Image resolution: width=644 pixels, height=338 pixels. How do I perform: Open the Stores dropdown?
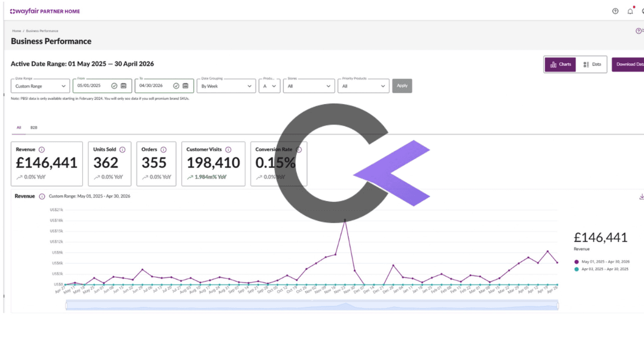tap(309, 86)
